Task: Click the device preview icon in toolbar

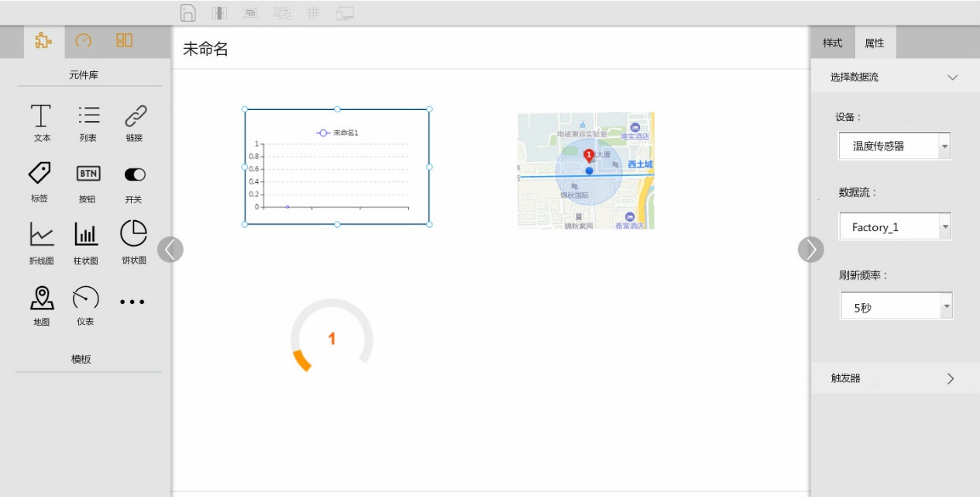Action: 345,12
